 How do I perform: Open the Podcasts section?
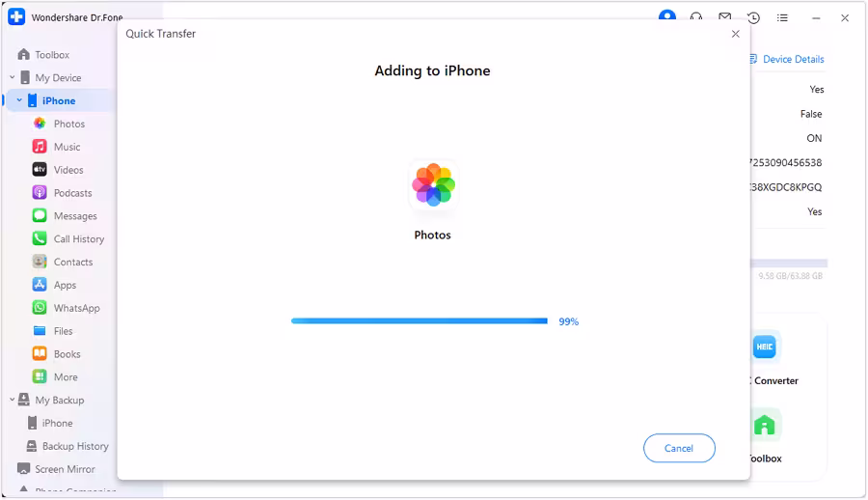72,193
